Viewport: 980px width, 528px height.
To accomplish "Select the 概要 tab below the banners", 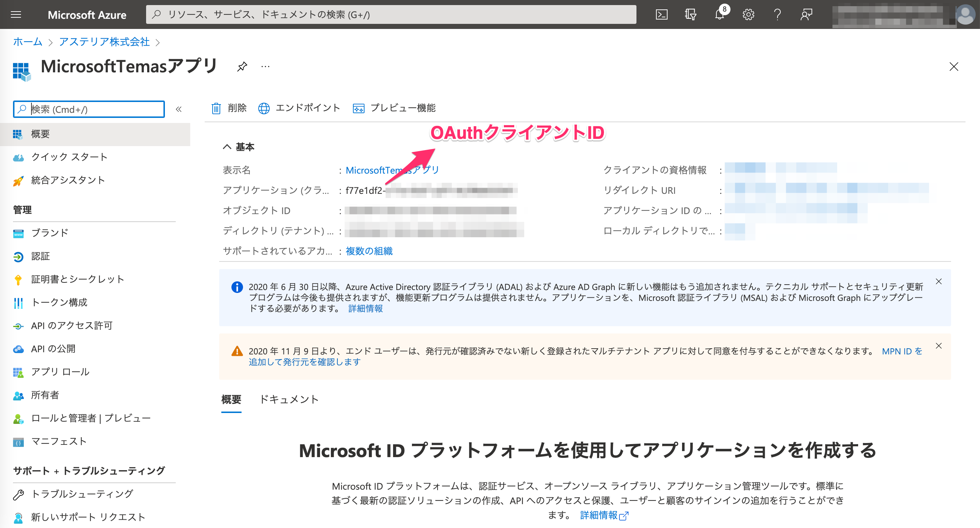I will tap(231, 399).
